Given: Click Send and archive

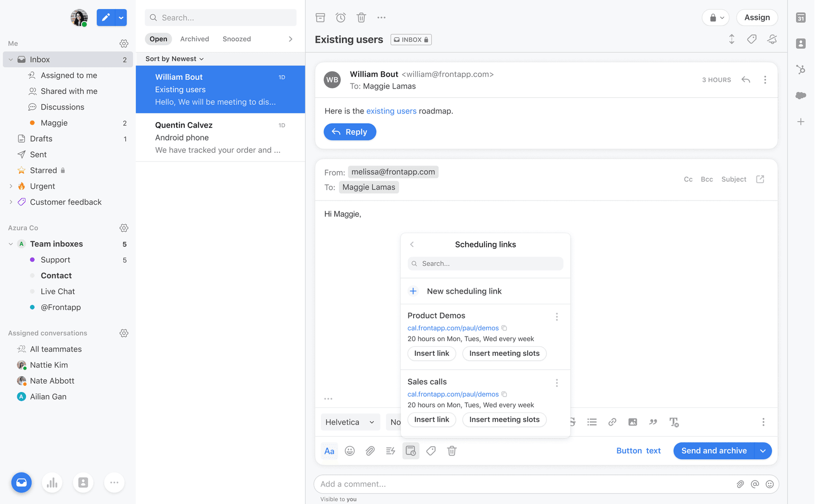Looking at the screenshot, I should coord(714,451).
